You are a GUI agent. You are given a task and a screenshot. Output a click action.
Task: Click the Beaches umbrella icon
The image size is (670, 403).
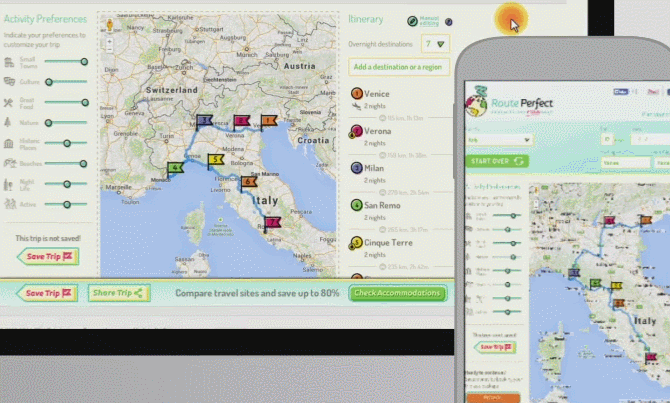click(x=9, y=163)
